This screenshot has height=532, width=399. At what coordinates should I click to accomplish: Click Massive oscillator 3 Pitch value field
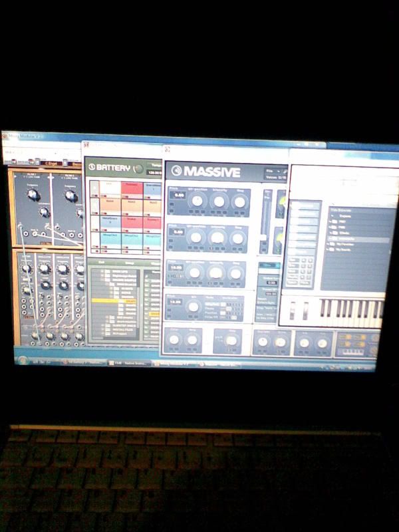pyautogui.click(x=176, y=267)
